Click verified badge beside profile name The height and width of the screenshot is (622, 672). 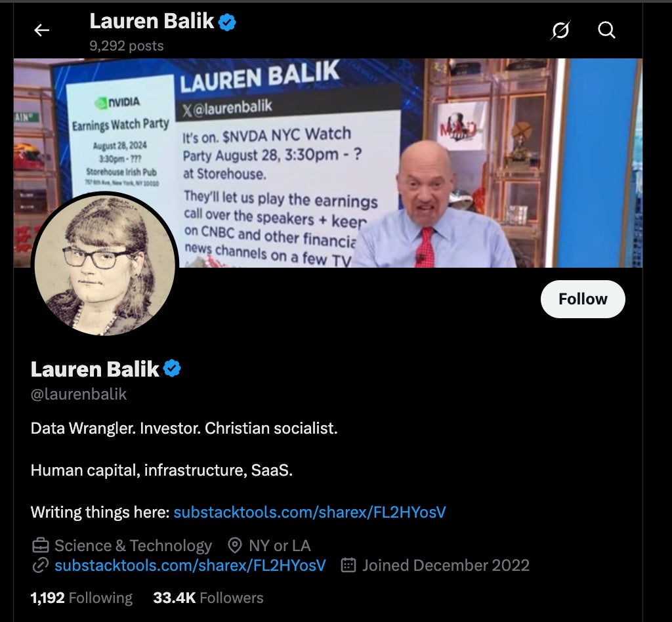click(x=173, y=368)
